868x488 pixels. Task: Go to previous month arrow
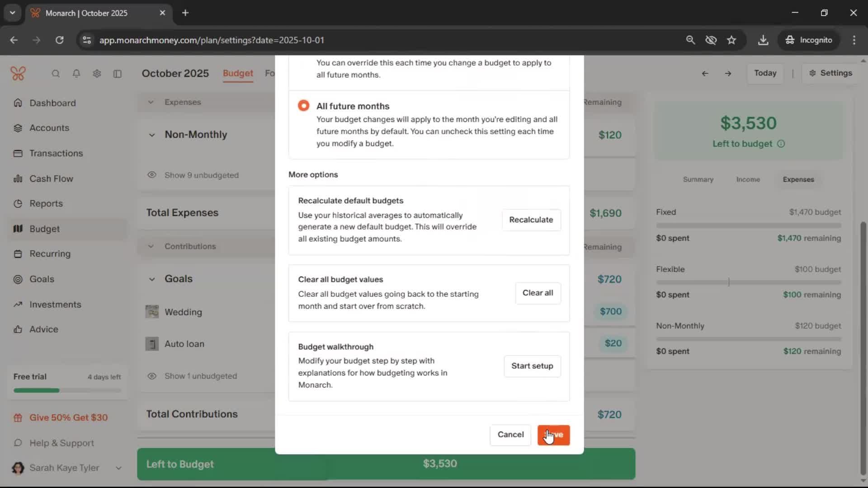tap(705, 73)
